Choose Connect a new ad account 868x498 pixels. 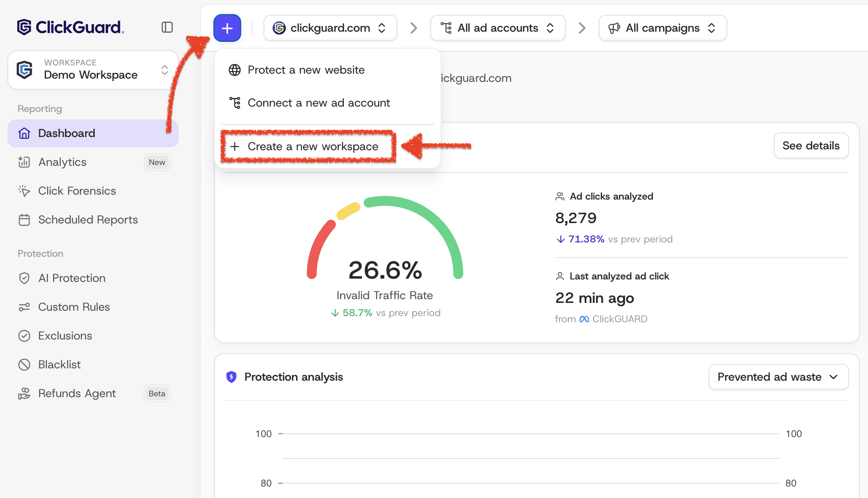click(327, 103)
